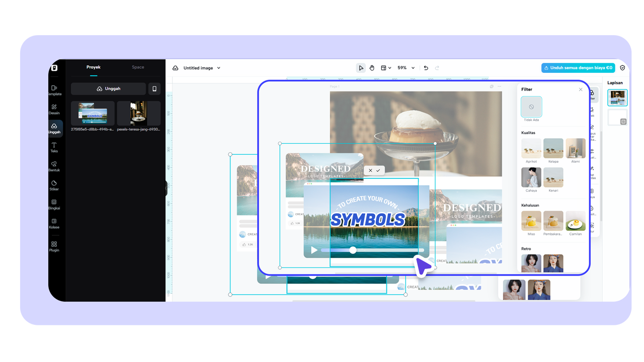The image size is (644, 362).
Task: Apply the Cahaya filter
Action: point(531,177)
